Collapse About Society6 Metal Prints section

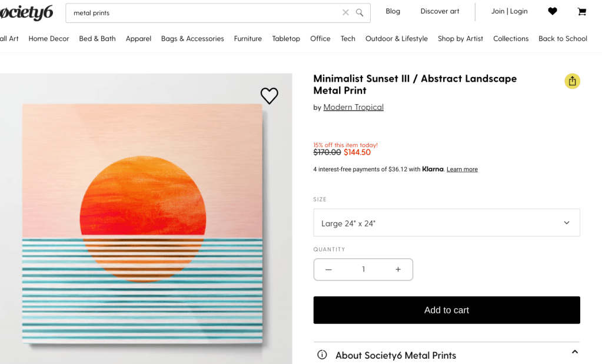(x=574, y=352)
